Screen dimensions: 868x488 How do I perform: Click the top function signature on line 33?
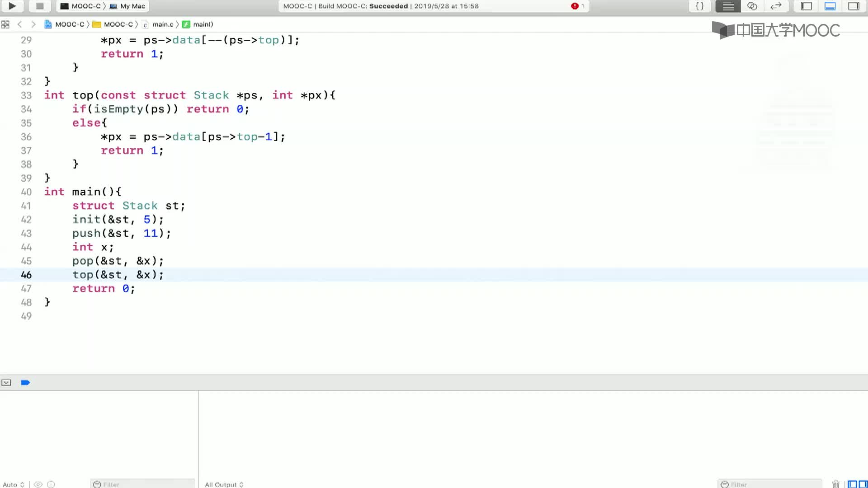click(190, 95)
